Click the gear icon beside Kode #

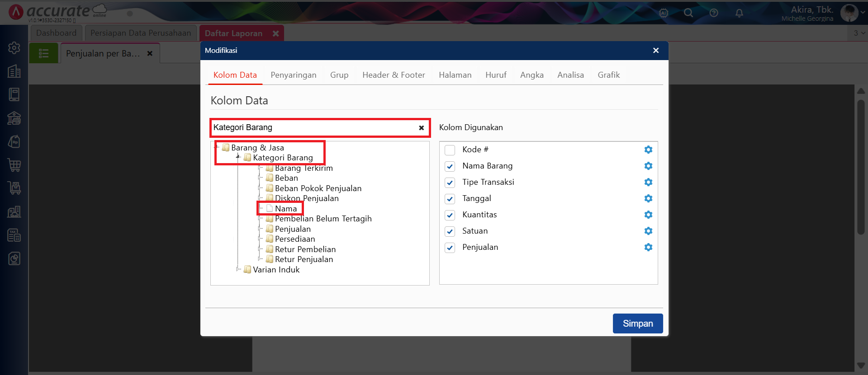click(648, 150)
